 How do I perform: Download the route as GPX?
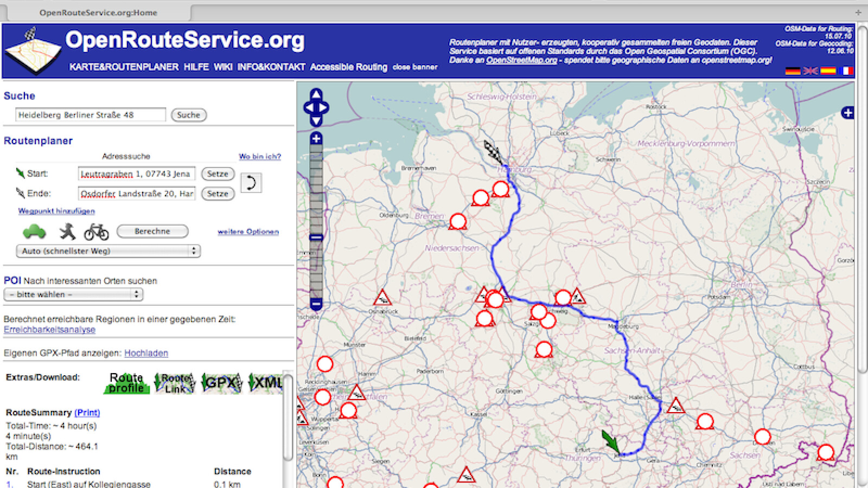click(x=221, y=383)
